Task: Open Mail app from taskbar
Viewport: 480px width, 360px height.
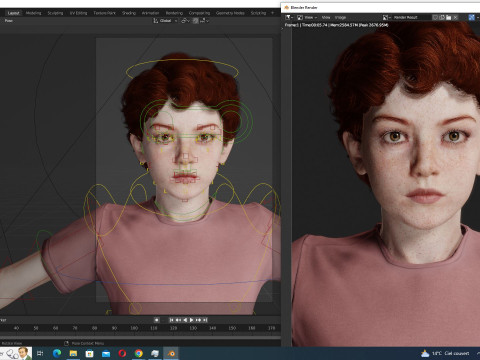Action: tap(106, 353)
